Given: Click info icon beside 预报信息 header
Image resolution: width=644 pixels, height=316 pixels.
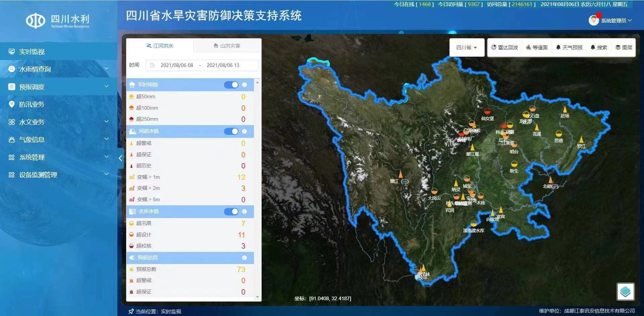Looking at the screenshot, I should coord(244,258).
